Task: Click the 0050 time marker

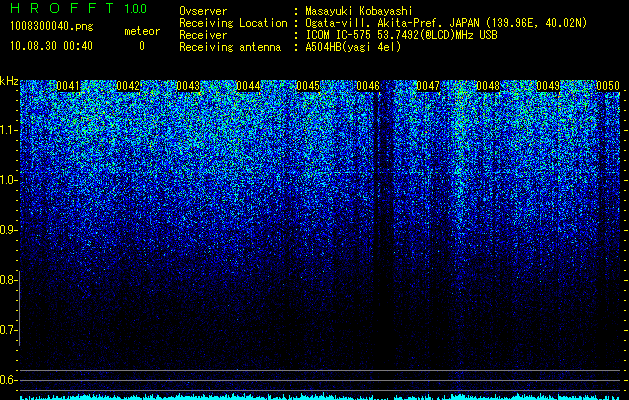Action: [608, 86]
